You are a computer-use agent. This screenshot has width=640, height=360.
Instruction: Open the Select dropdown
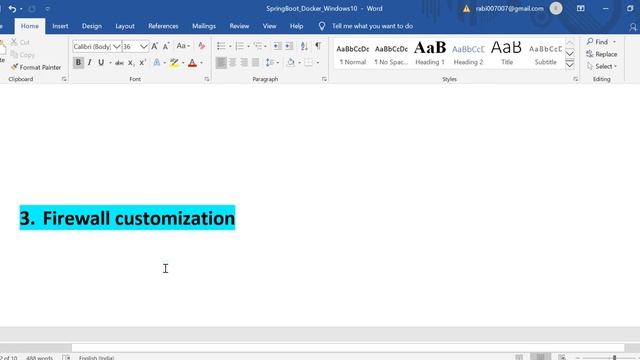tap(602, 67)
